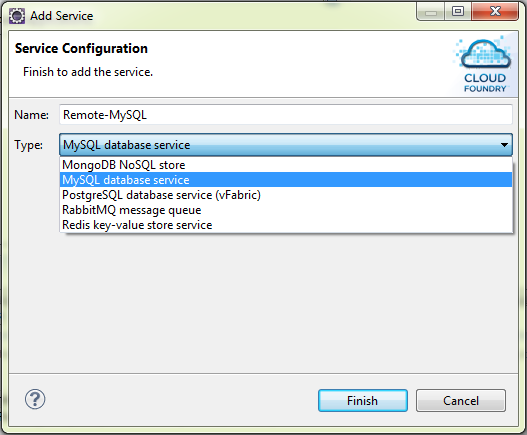Cancel the service configuration

(461, 400)
